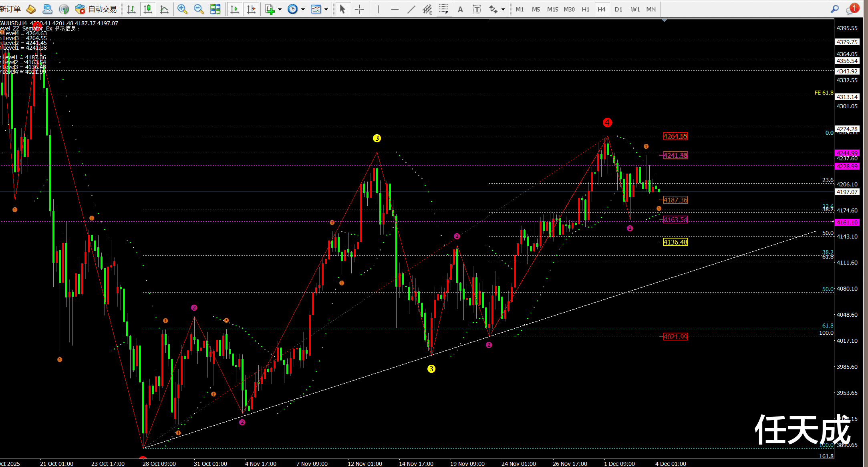Switch chart to bar chart mode
868x467 pixels.
(131, 9)
